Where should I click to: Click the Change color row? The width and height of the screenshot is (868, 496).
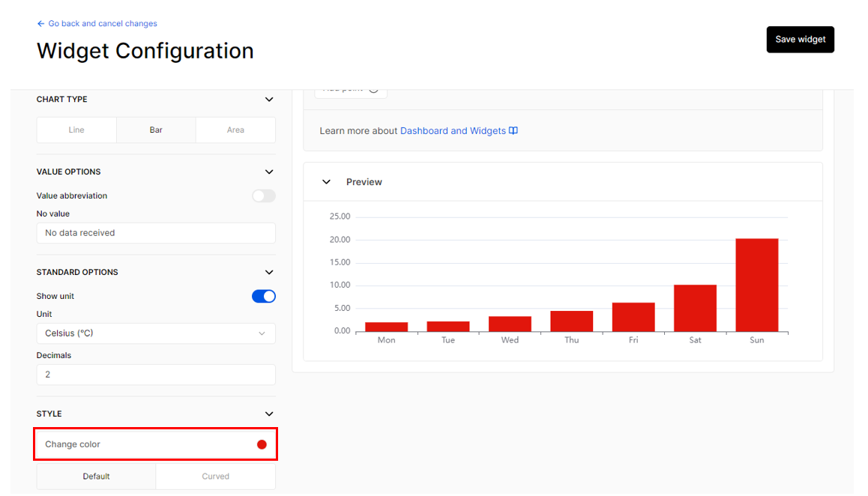click(x=156, y=444)
